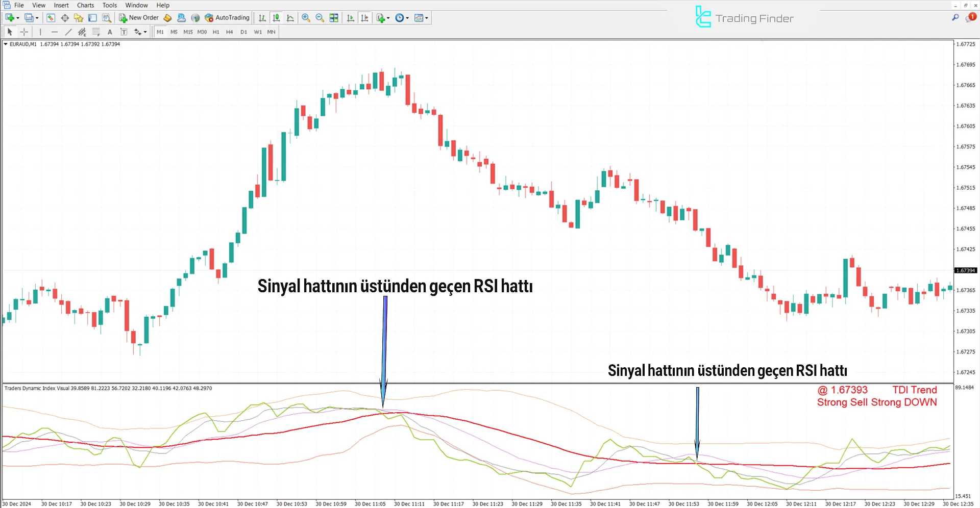This screenshot has width=980, height=508.
Task: Switch to M30 timeframe
Action: tap(202, 32)
